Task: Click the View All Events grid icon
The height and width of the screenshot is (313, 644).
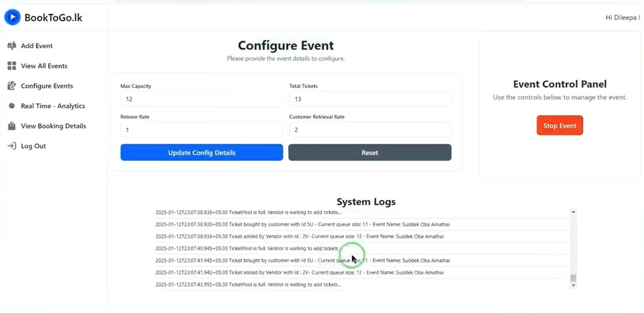Action: coord(12,66)
